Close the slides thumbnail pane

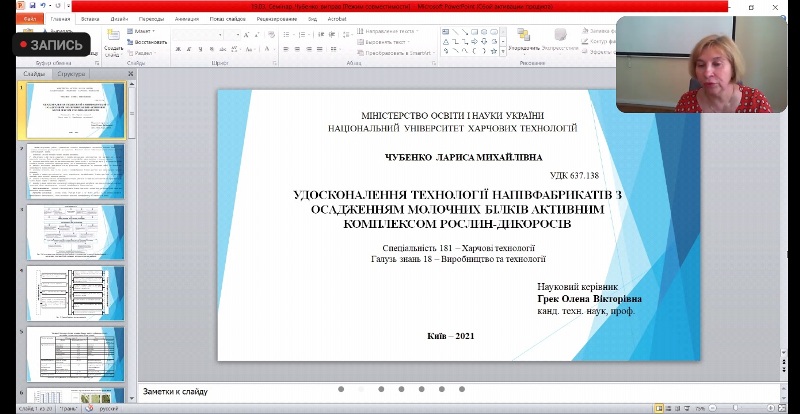(x=131, y=74)
